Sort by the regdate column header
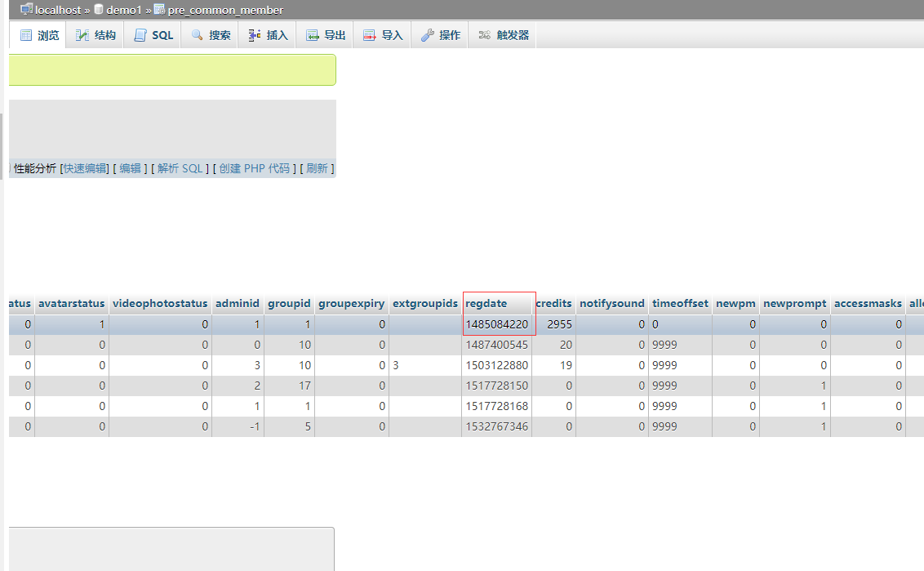The image size is (924, 571). [486, 303]
